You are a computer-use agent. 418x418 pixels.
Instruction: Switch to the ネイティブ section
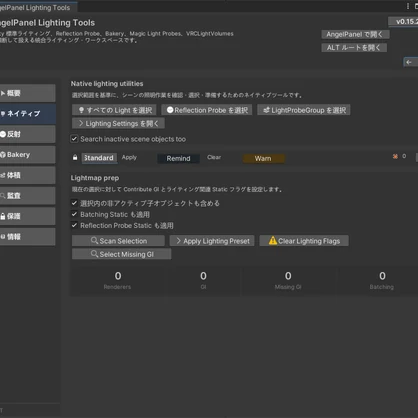click(28, 114)
